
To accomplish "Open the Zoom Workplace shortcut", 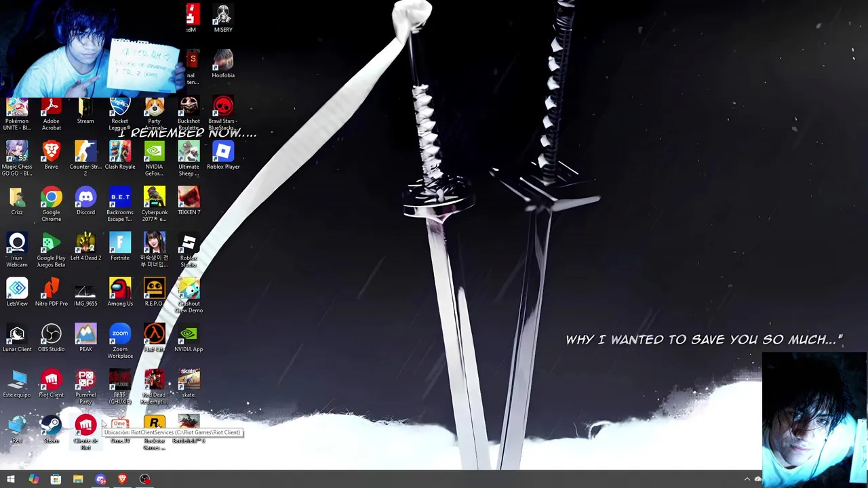I will pos(120,341).
